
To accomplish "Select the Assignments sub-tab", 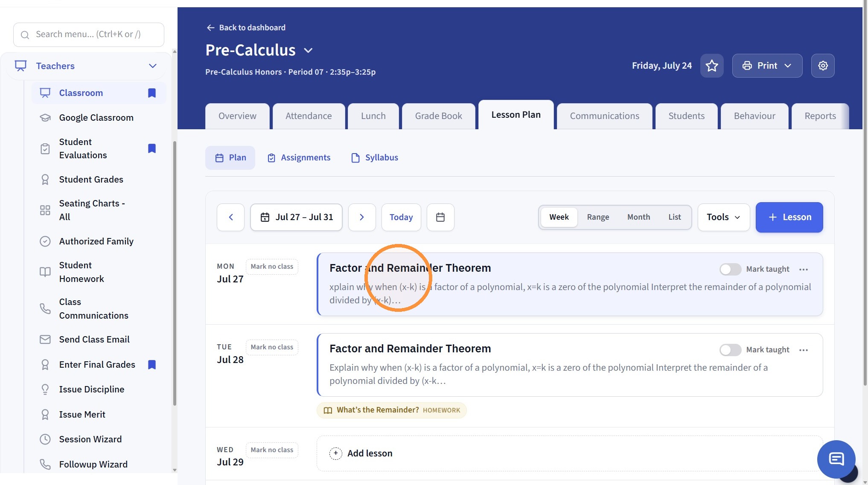I will (x=299, y=158).
